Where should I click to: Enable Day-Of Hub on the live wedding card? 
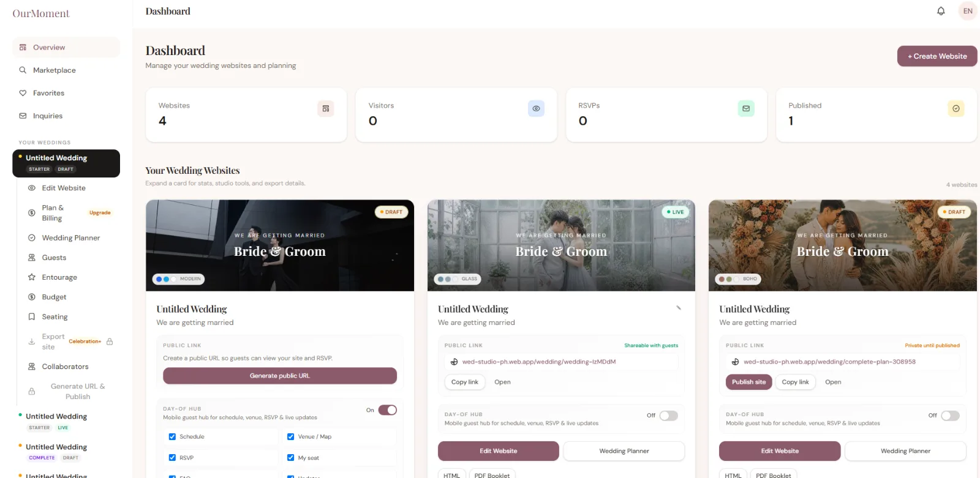tap(669, 416)
